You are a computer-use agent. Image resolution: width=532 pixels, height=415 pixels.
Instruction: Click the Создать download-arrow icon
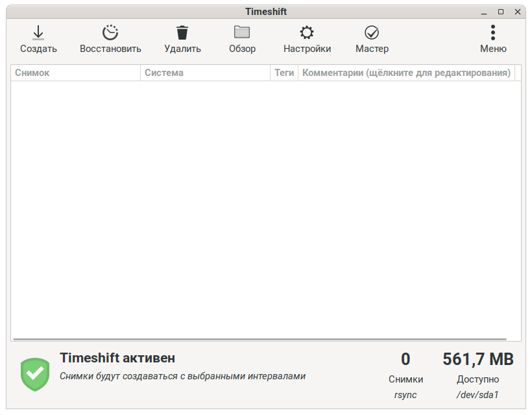click(38, 32)
